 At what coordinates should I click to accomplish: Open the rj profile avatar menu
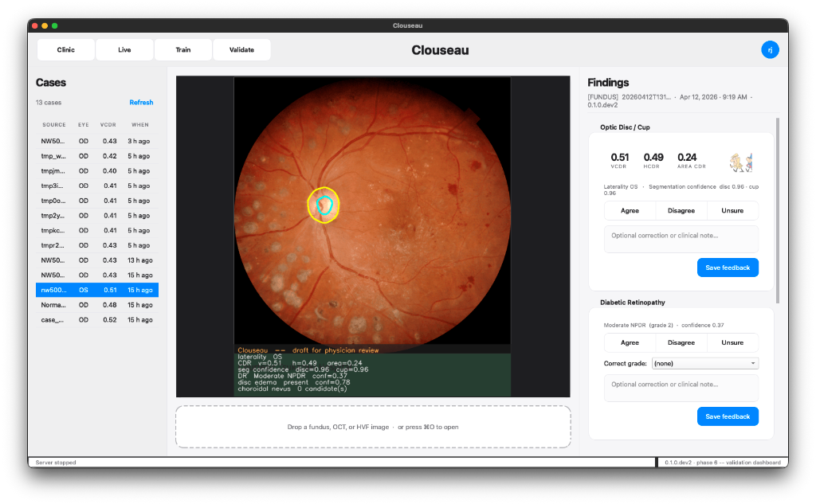[770, 49]
